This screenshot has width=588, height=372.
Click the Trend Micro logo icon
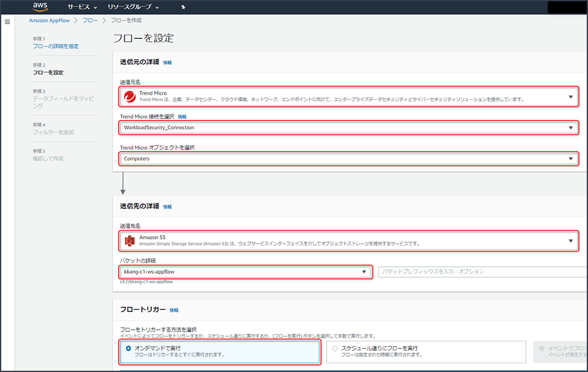click(129, 96)
